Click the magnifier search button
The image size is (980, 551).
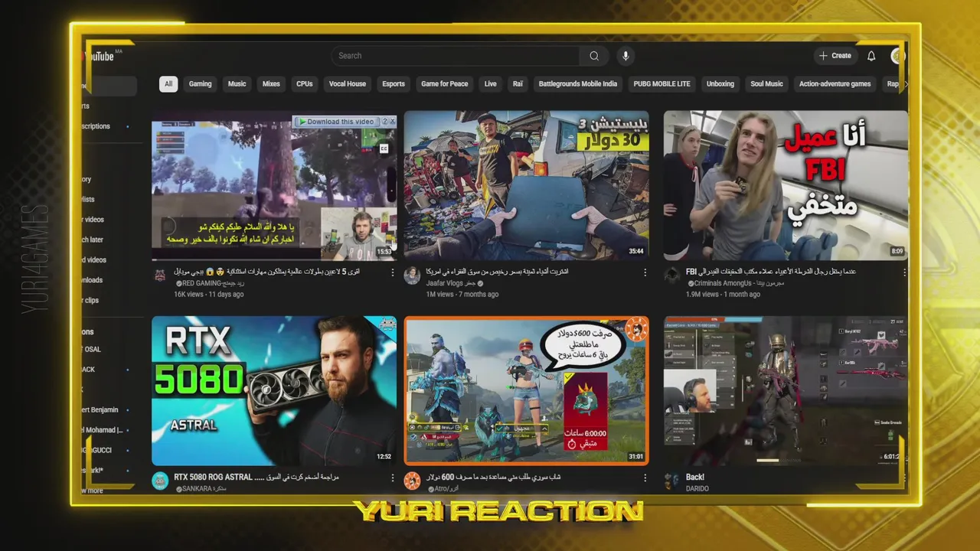click(594, 56)
